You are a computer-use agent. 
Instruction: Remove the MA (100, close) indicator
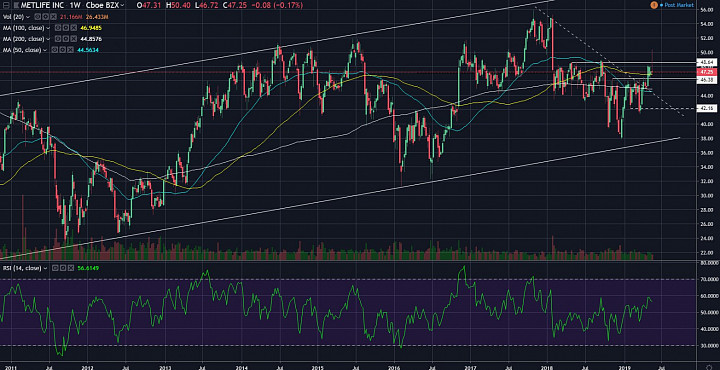73,28
